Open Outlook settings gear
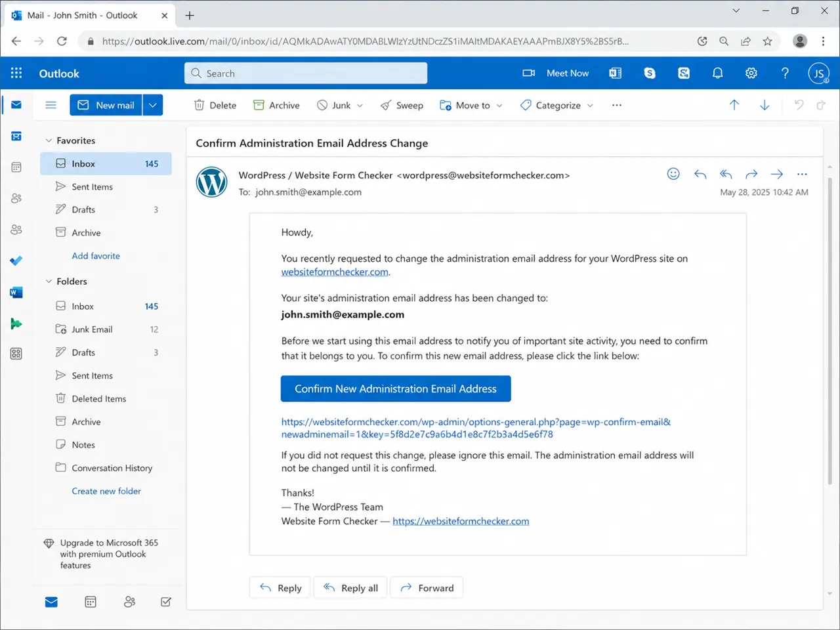This screenshot has height=630, width=840. 751,73
